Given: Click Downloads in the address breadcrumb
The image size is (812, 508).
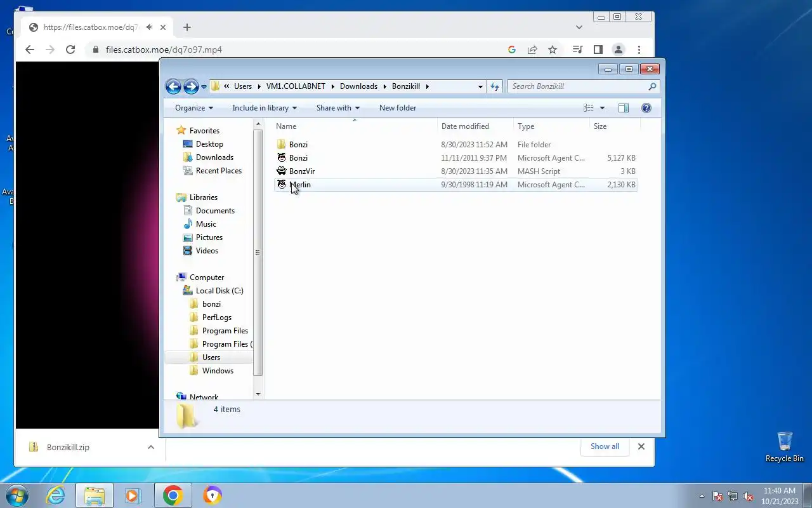Looking at the screenshot, I should point(358,86).
